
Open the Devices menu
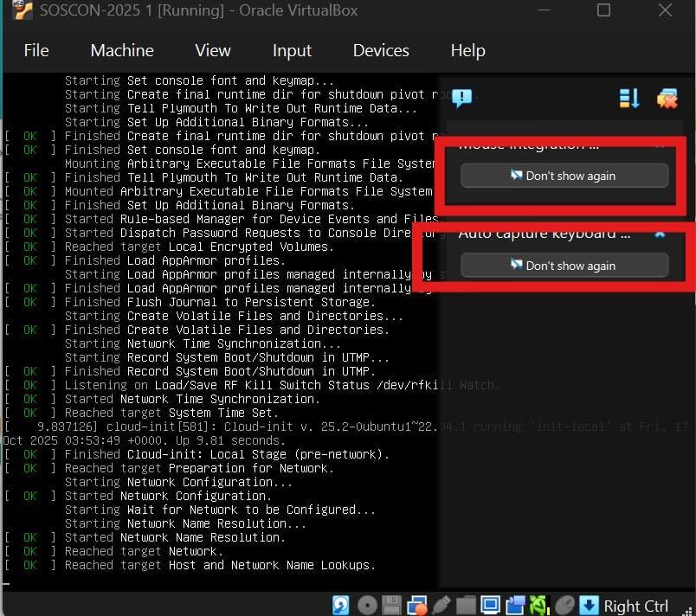coord(381,50)
